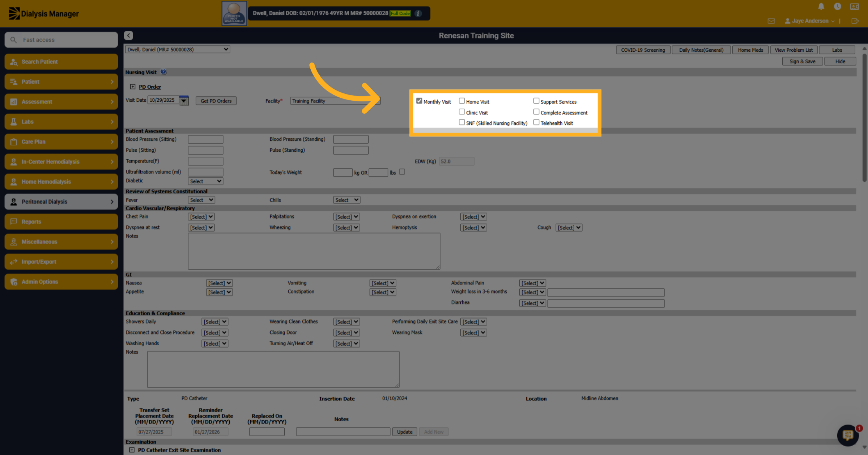Check SNF (Skilled Nursing Facility) checkbox
This screenshot has height=455, width=868.
click(x=462, y=122)
